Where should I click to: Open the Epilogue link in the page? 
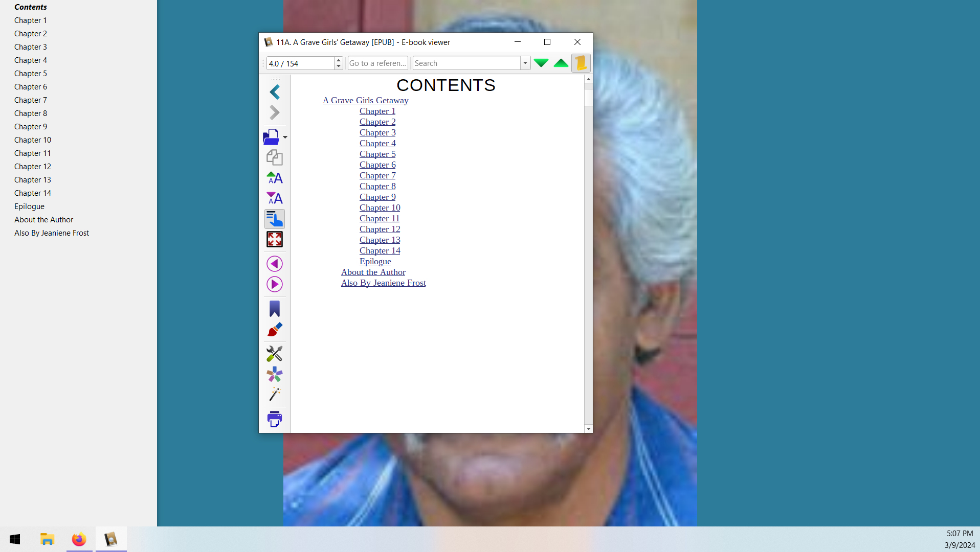click(x=375, y=262)
